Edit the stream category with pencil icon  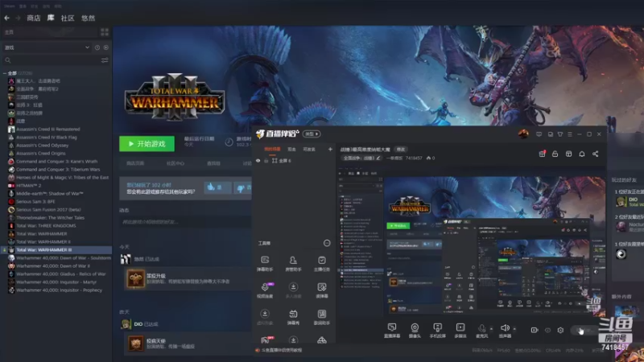[378, 158]
